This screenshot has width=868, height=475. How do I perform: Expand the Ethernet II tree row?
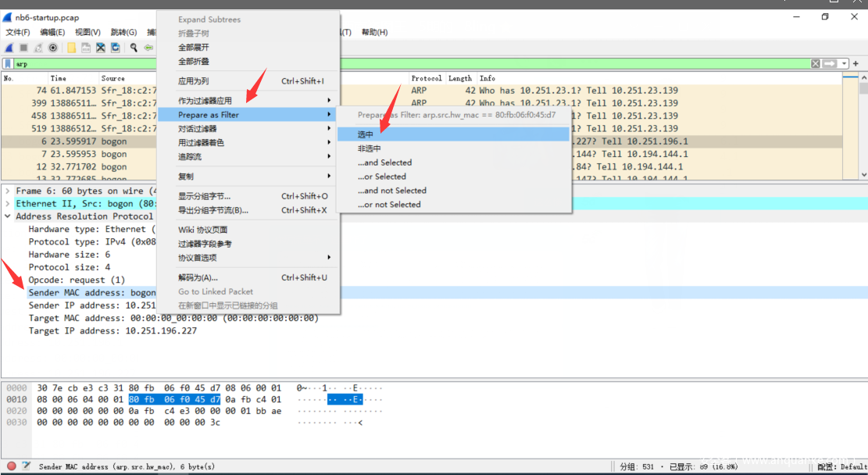tap(8, 203)
